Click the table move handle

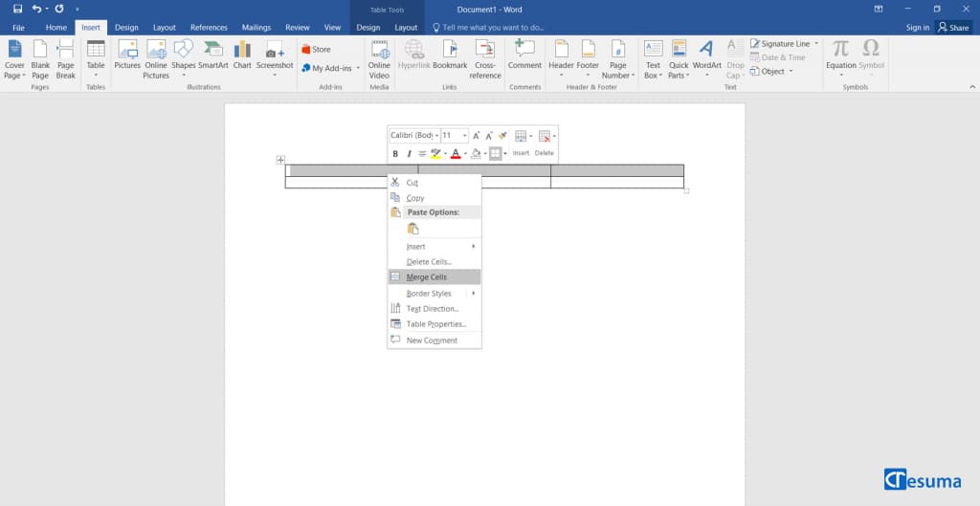pyautogui.click(x=280, y=160)
